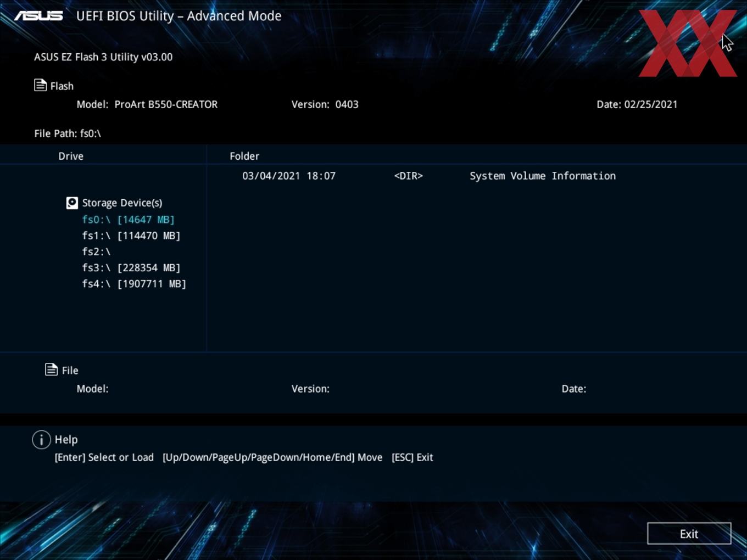The width and height of the screenshot is (747, 560).
Task: Select drive fs4:\ [1907711 MB]
Action: (x=134, y=283)
